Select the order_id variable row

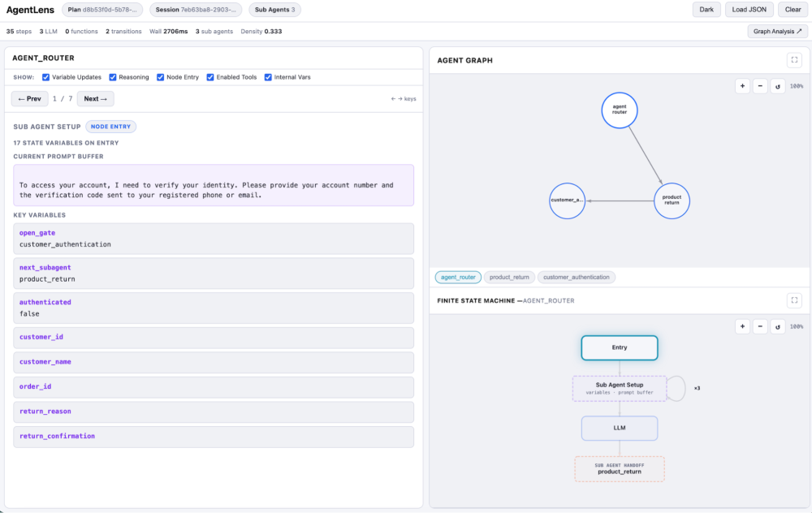click(x=214, y=387)
